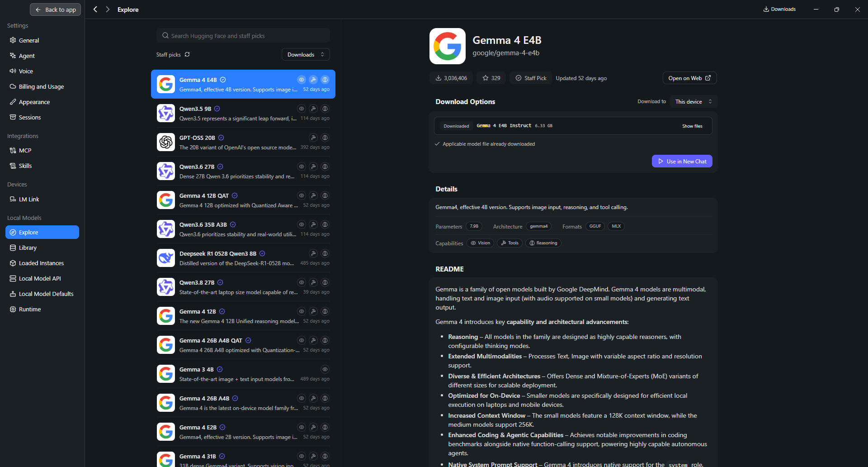Select the Gemma 4 12B model row
This screenshot has height=467, width=868.
[x=243, y=316]
